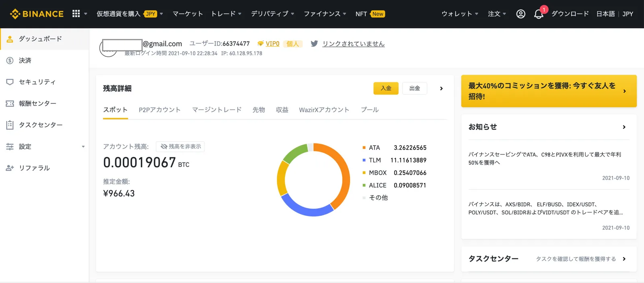Click the 個人 account badge
Viewport: 644px width, 283px height.
pos(293,44)
